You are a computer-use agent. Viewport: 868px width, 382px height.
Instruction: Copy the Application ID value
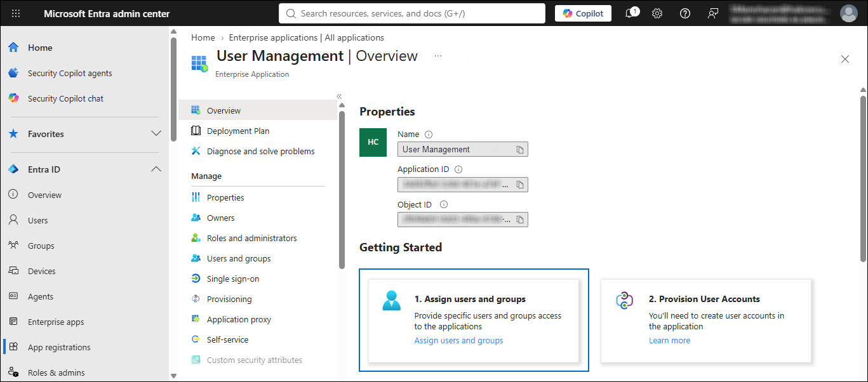point(519,185)
